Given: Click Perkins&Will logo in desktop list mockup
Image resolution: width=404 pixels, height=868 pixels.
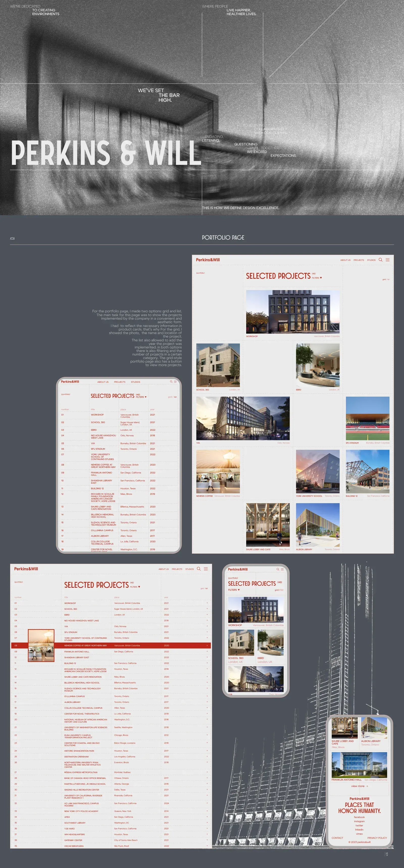Looking at the screenshot, I should click(x=26, y=569).
